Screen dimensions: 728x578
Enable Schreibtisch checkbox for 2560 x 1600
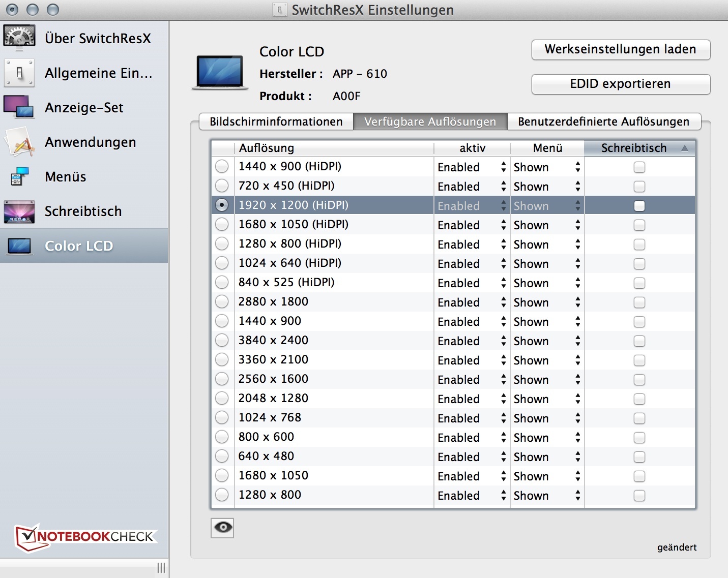pos(639,380)
